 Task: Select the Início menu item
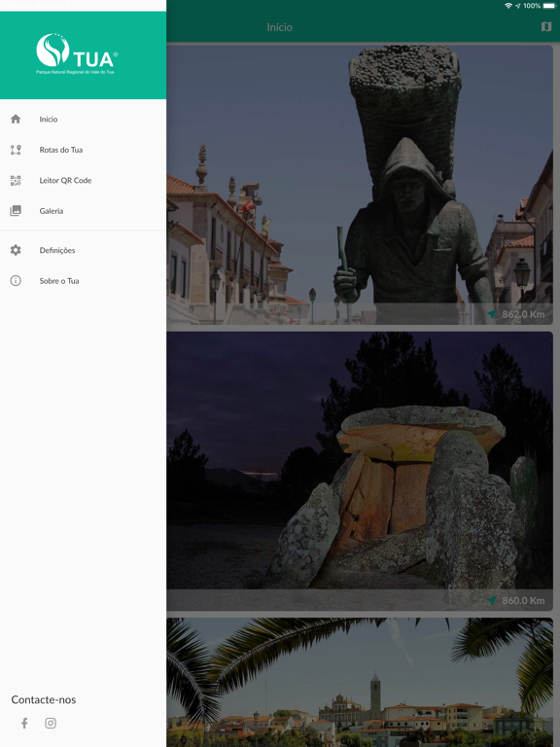coord(83,119)
